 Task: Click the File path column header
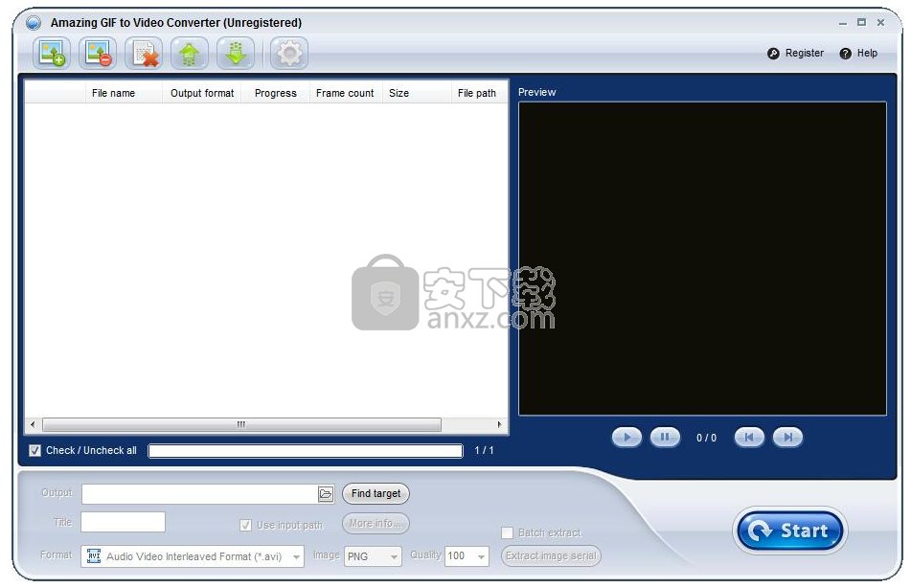tap(477, 93)
